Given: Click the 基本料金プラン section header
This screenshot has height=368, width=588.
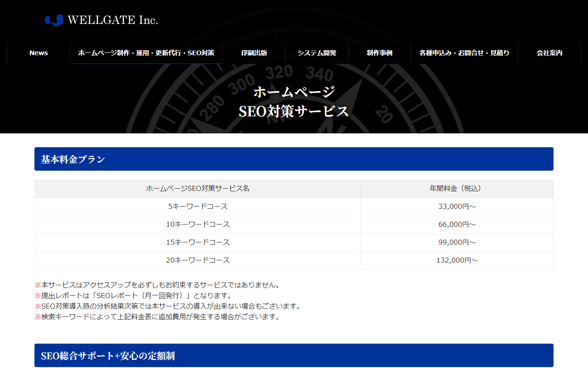Looking at the screenshot, I should [73, 159].
